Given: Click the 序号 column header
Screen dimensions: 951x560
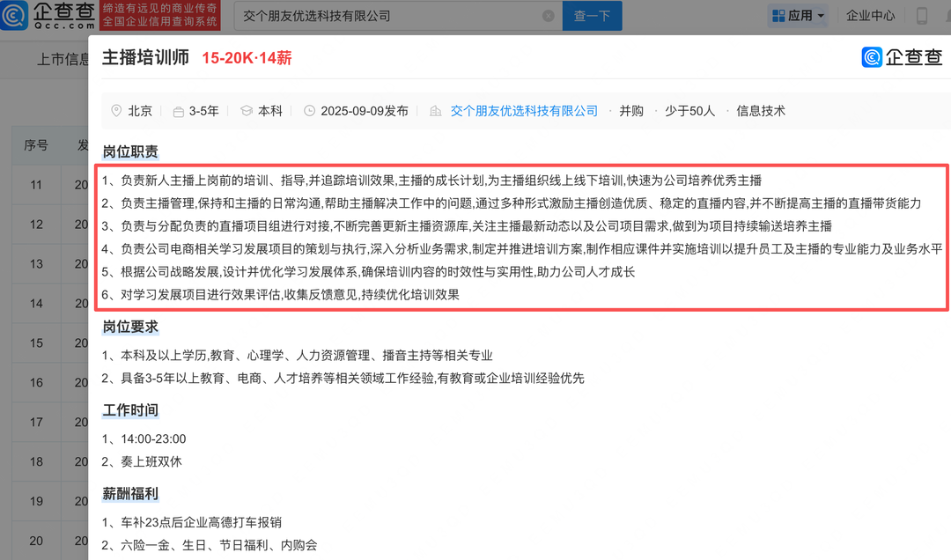Looking at the screenshot, I should [x=36, y=145].
